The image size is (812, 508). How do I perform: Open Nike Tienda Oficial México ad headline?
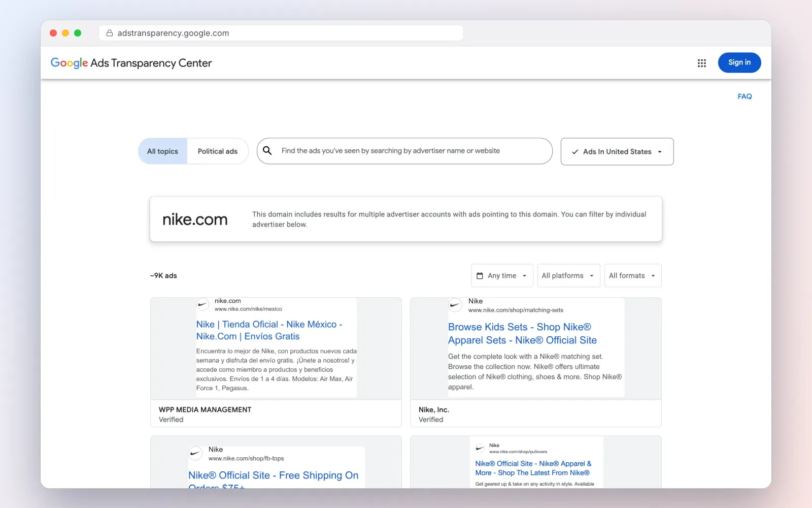tap(269, 330)
